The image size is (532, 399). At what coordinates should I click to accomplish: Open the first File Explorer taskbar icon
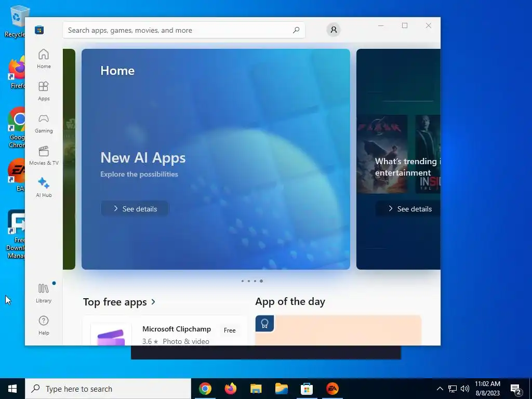[256, 389]
